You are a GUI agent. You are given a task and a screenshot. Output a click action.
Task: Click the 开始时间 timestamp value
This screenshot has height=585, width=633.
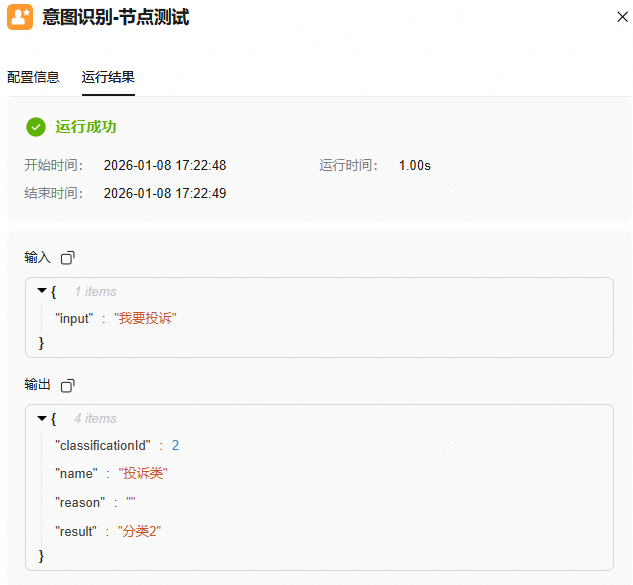(x=165, y=166)
